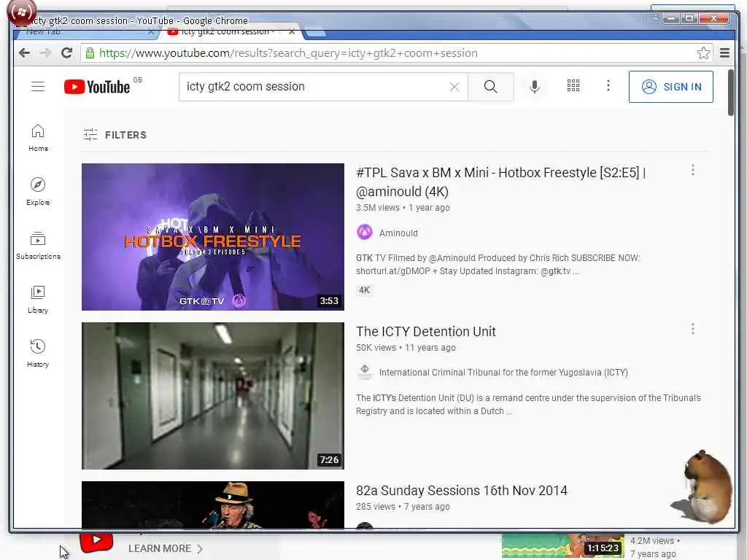Open 'The ICTY Detention Unit' title link
The width and height of the screenshot is (747, 560).
[x=426, y=332]
